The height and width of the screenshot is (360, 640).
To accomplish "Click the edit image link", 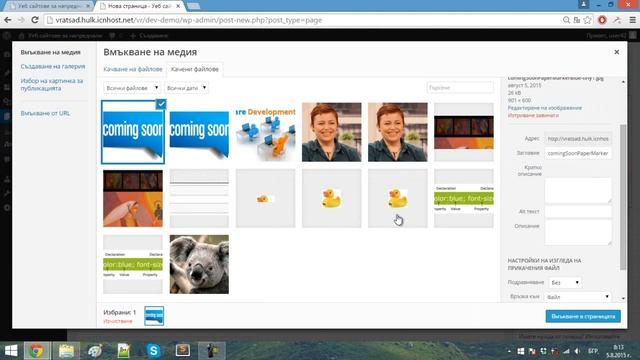I will 544,108.
